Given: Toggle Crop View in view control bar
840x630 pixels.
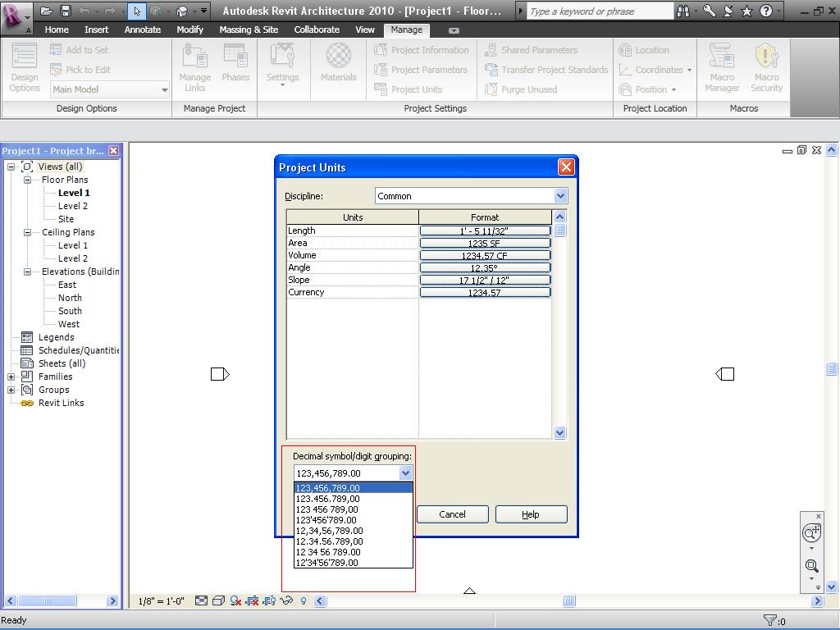Looking at the screenshot, I should pyautogui.click(x=253, y=601).
